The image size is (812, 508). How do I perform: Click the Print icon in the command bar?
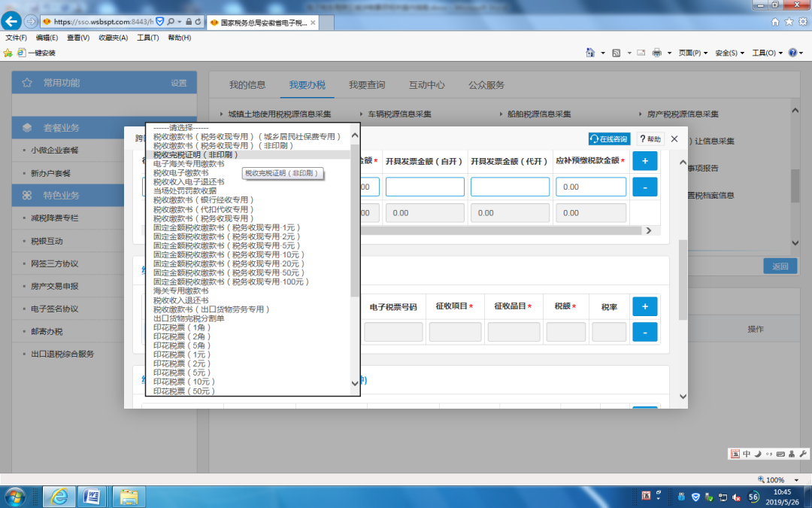click(x=656, y=53)
